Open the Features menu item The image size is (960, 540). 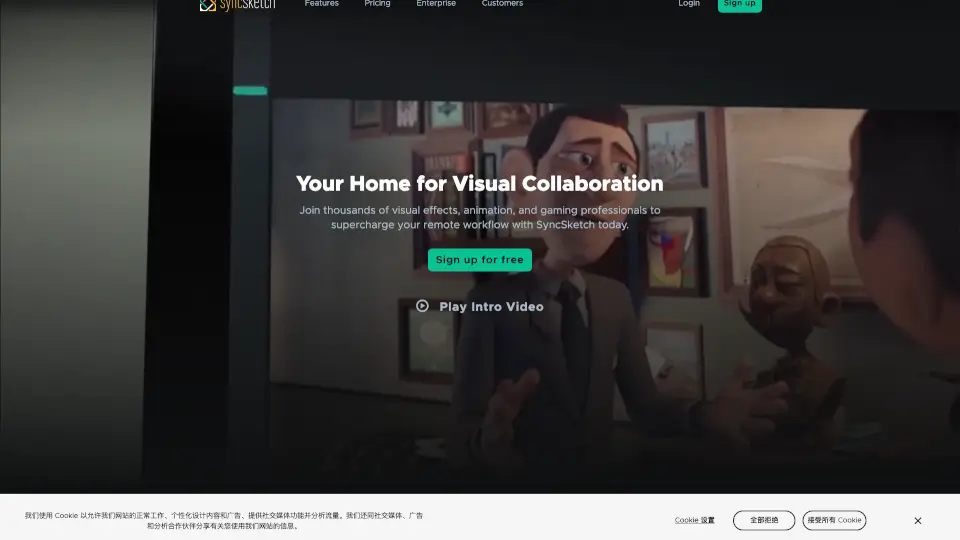click(x=321, y=4)
